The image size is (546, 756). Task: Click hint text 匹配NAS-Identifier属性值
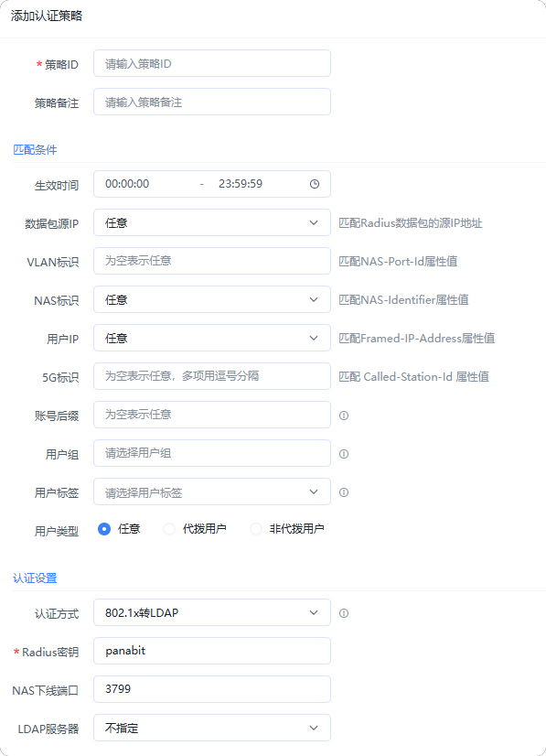pos(404,300)
